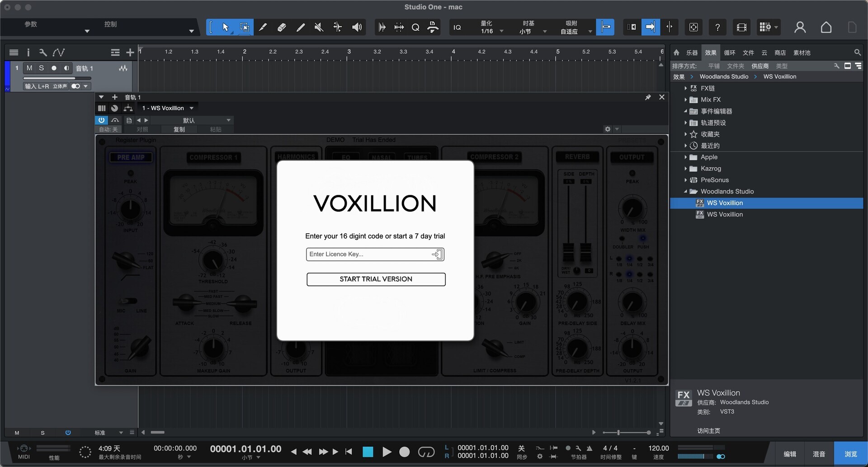Click the Record button in transport
Screen dimensions: 868x467
405,452
